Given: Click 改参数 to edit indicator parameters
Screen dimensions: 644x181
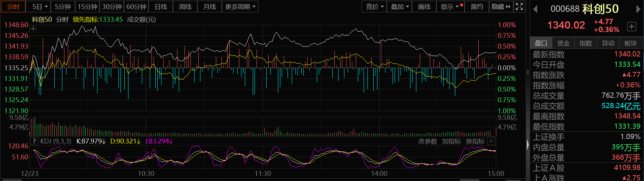Looking at the screenshot, I should point(427,141).
